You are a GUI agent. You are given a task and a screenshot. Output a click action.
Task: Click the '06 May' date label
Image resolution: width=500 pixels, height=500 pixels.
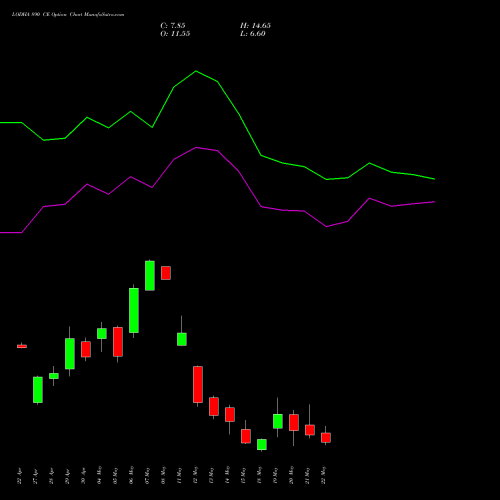point(131,475)
